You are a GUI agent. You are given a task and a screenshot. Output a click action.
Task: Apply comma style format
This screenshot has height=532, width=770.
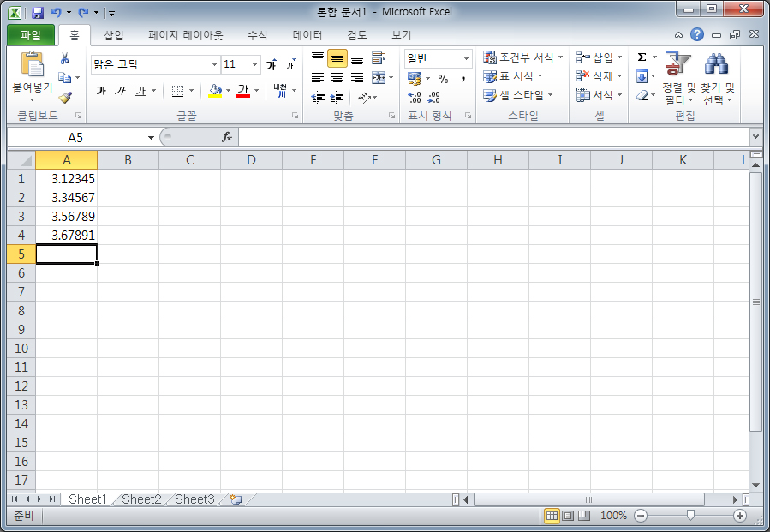point(463,78)
